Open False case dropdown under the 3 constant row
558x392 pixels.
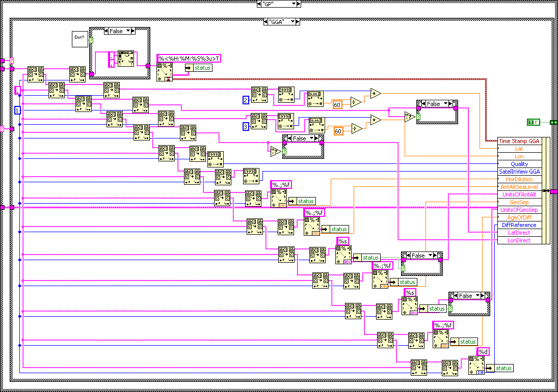click(x=312, y=138)
